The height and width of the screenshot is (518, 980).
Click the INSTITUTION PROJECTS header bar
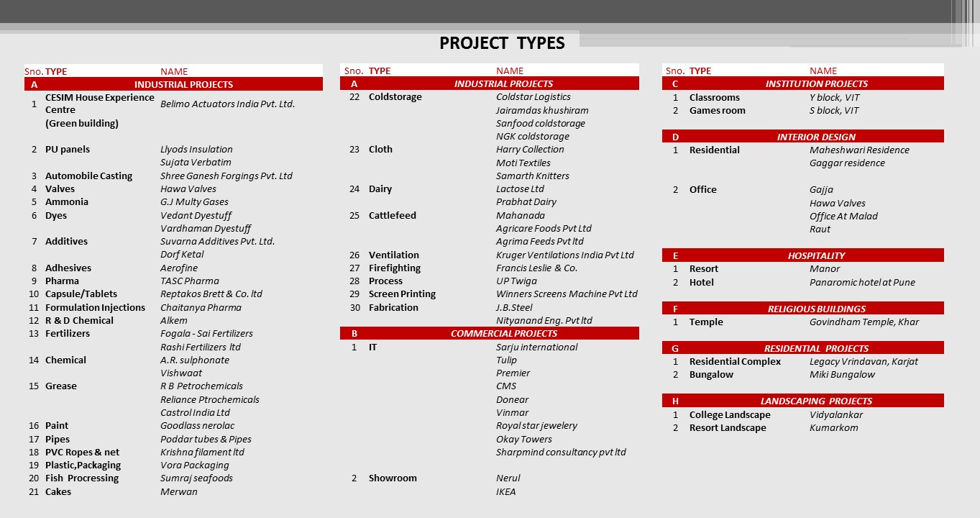[x=802, y=84]
